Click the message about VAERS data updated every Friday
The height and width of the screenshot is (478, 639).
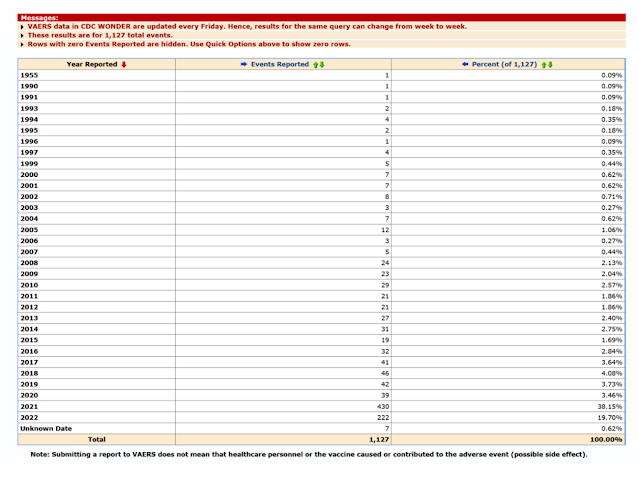(247, 26)
